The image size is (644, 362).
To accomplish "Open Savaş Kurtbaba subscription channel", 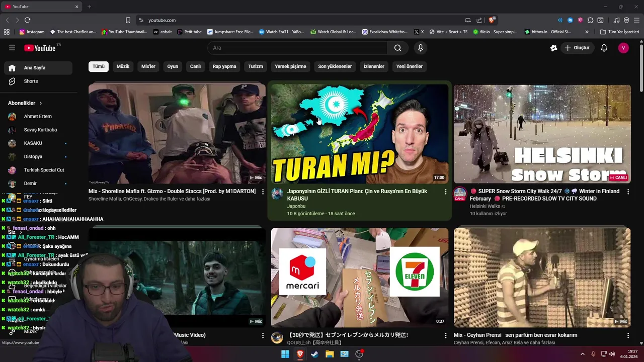I will [38, 130].
